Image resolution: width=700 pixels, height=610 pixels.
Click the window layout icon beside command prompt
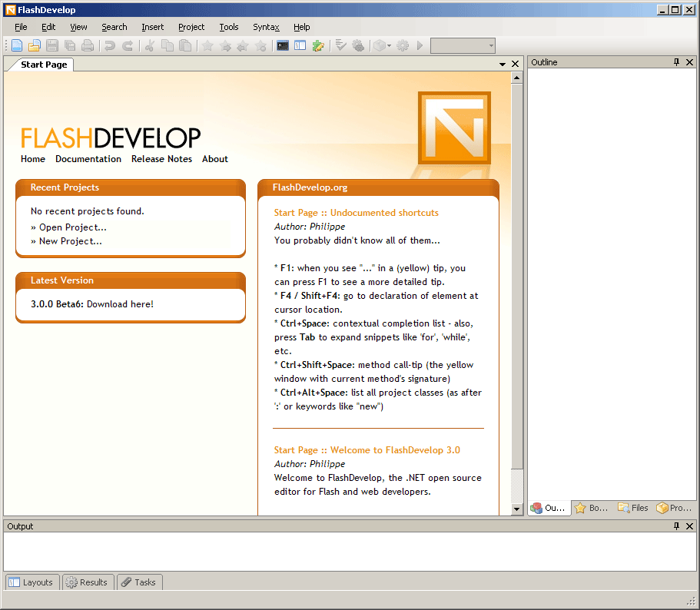click(x=300, y=45)
